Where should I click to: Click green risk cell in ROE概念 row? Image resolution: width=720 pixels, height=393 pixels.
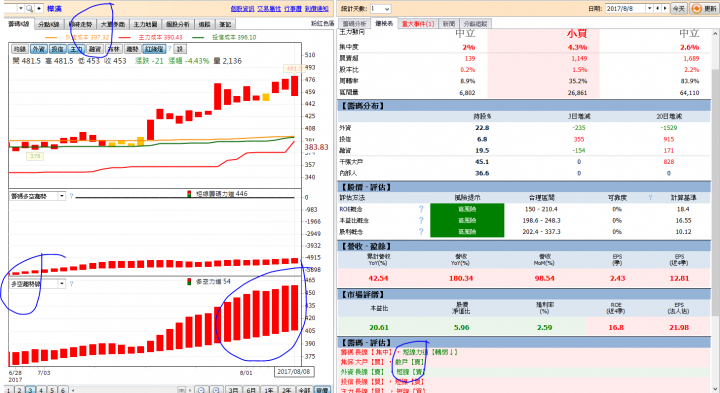point(467,209)
